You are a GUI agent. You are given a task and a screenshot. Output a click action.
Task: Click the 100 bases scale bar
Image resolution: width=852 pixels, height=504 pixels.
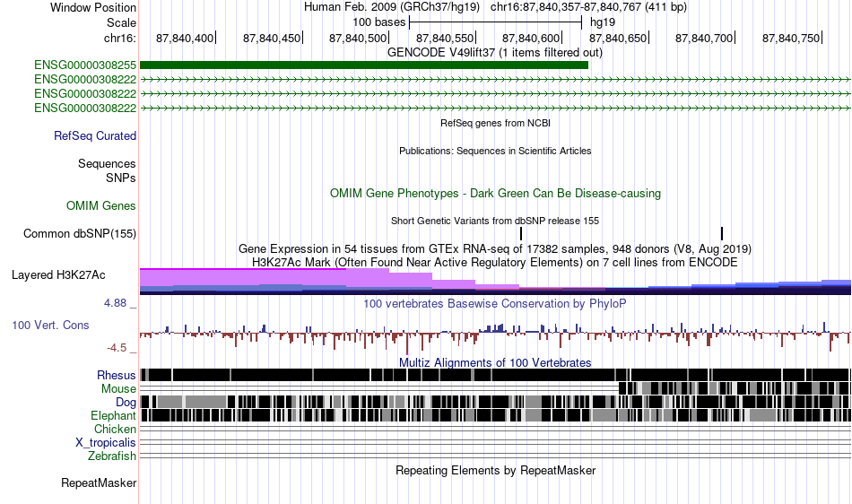point(496,22)
